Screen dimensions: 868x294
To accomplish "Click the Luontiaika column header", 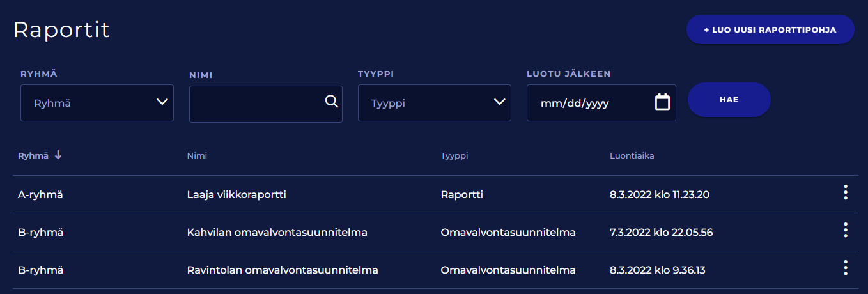I will (632, 155).
